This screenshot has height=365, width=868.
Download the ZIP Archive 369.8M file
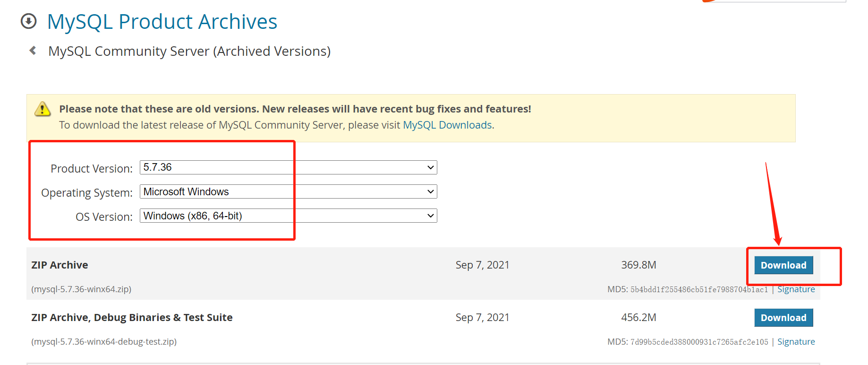point(783,265)
